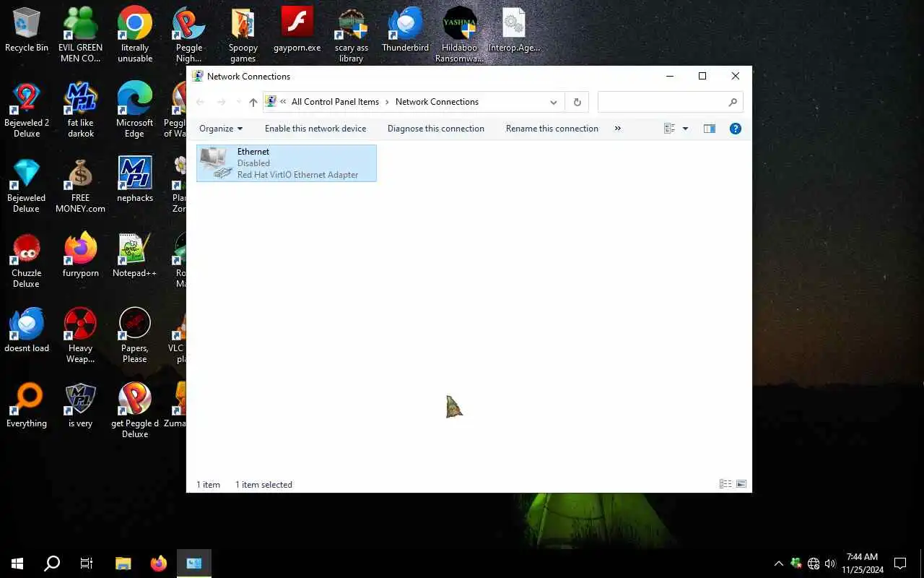Refresh the Network Connections view
This screenshot has height=578, width=924.
click(x=577, y=103)
